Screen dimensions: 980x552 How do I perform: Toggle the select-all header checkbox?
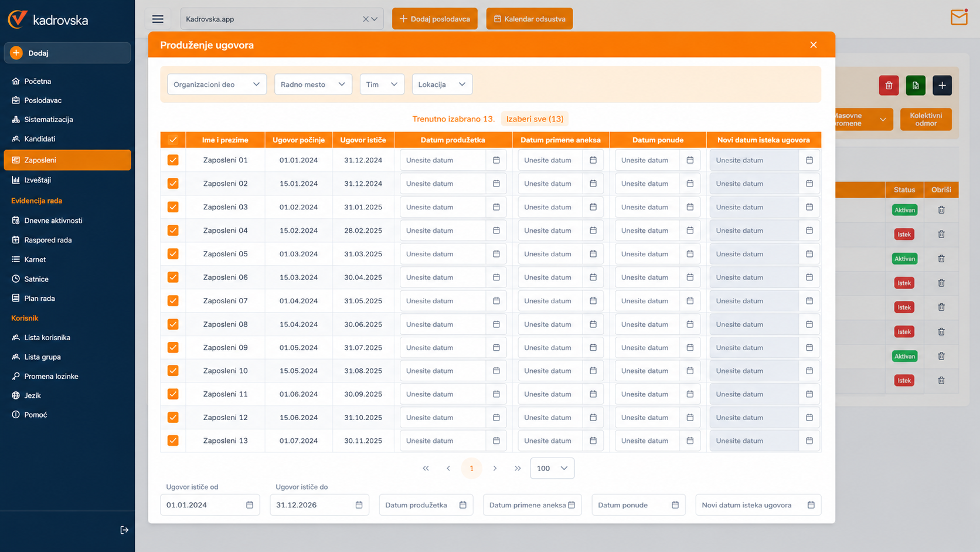pyautogui.click(x=173, y=140)
